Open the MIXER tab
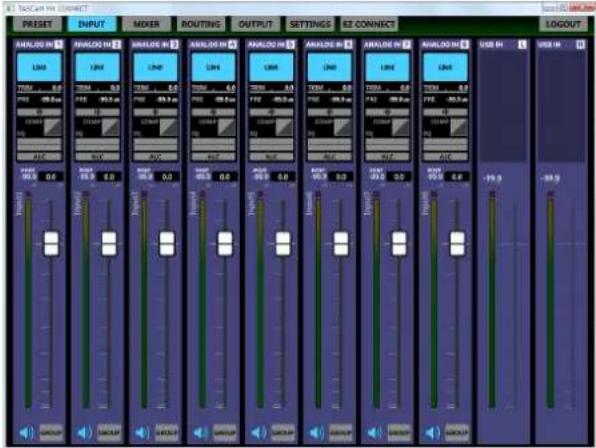Viewport: 596px width, 448px height. 146,24
